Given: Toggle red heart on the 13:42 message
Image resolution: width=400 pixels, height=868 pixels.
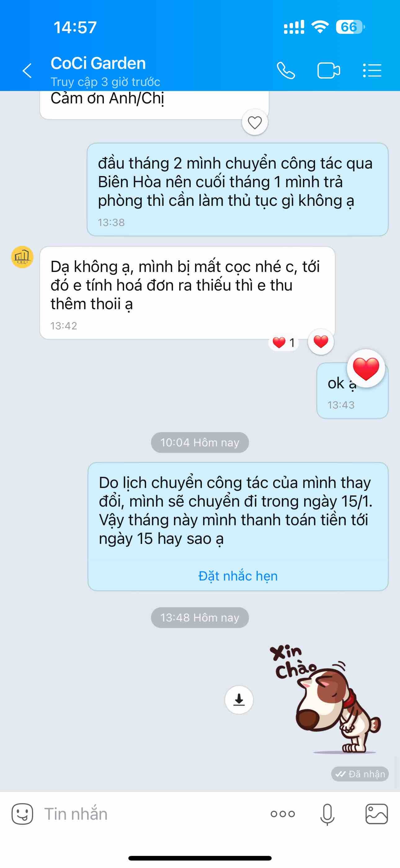Looking at the screenshot, I should click(x=321, y=342).
